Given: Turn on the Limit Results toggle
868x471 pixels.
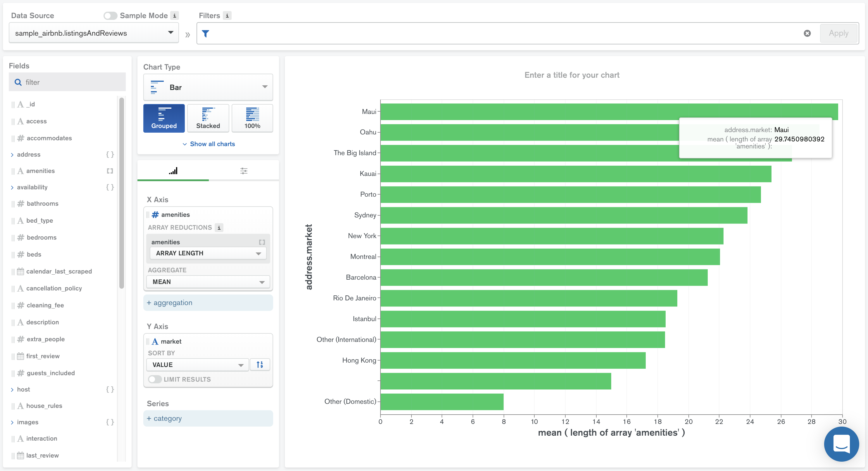Looking at the screenshot, I should tap(155, 379).
